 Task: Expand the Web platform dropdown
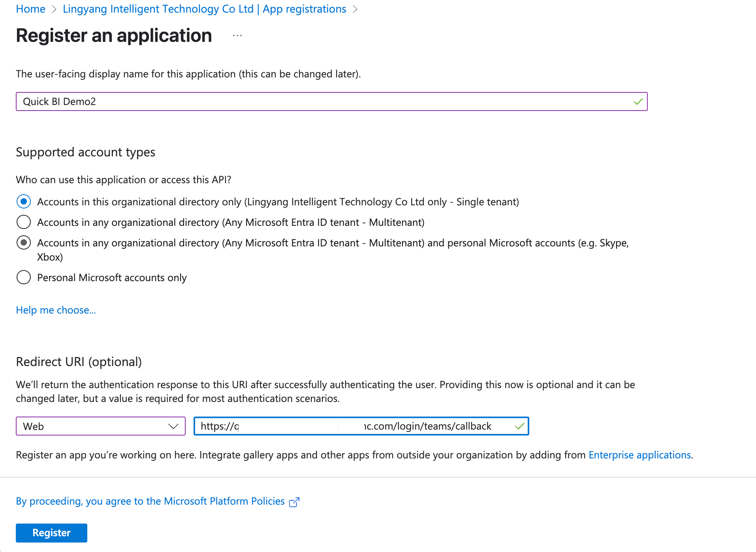(x=100, y=426)
